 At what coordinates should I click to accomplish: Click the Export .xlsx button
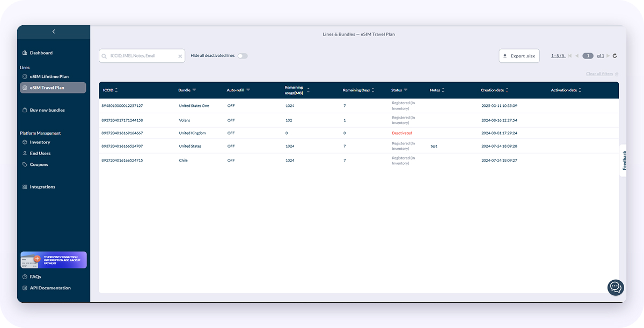click(519, 56)
